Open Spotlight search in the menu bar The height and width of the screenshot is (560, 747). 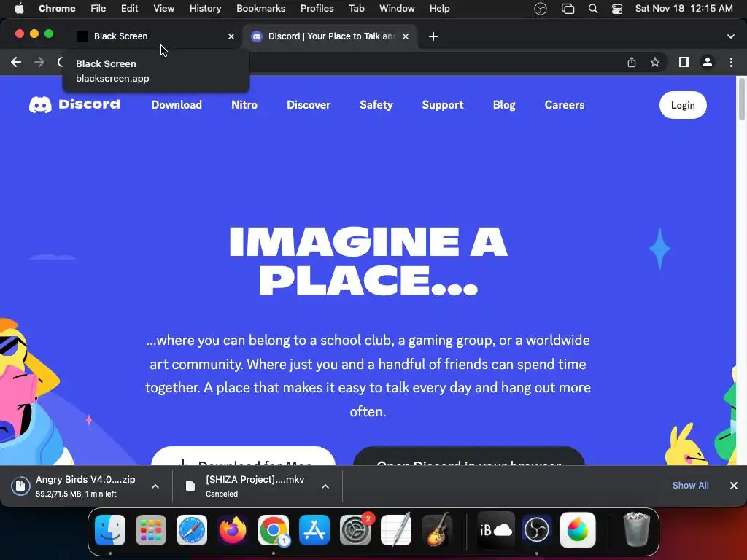pyautogui.click(x=593, y=9)
